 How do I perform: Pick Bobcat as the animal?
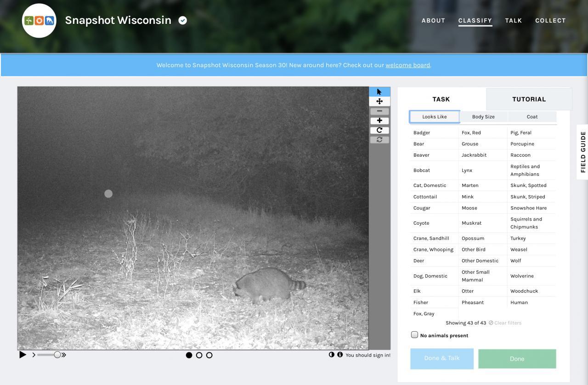(434, 170)
